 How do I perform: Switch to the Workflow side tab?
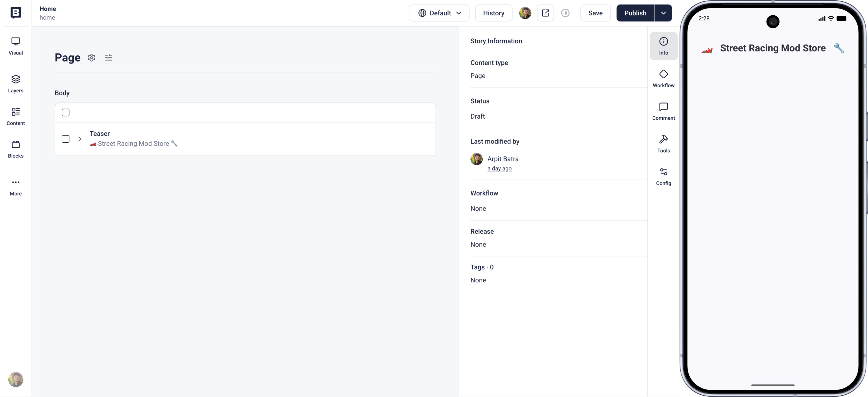tap(663, 79)
